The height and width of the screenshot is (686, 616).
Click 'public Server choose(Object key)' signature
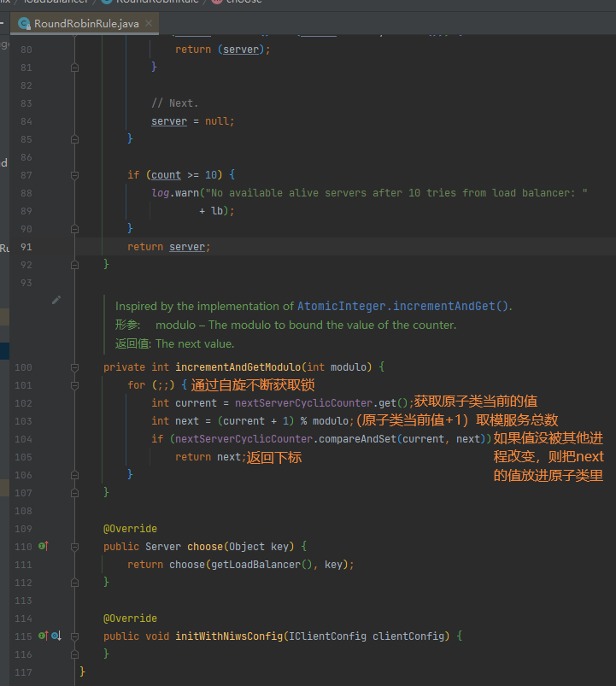click(198, 547)
